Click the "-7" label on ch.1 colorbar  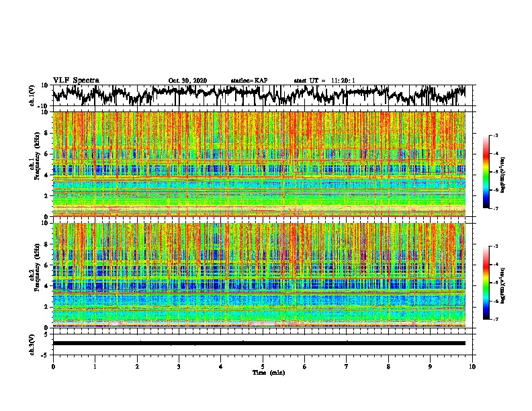[496, 208]
